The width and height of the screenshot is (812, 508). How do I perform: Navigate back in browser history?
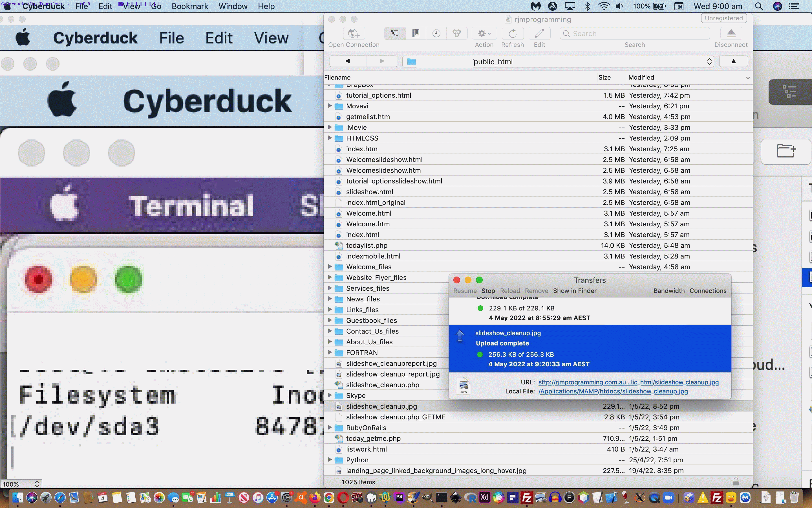[347, 61]
